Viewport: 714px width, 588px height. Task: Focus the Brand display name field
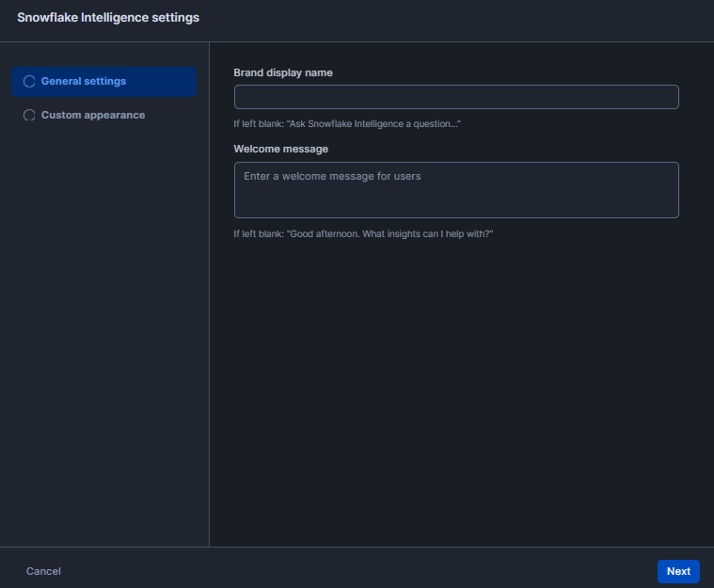click(x=456, y=97)
